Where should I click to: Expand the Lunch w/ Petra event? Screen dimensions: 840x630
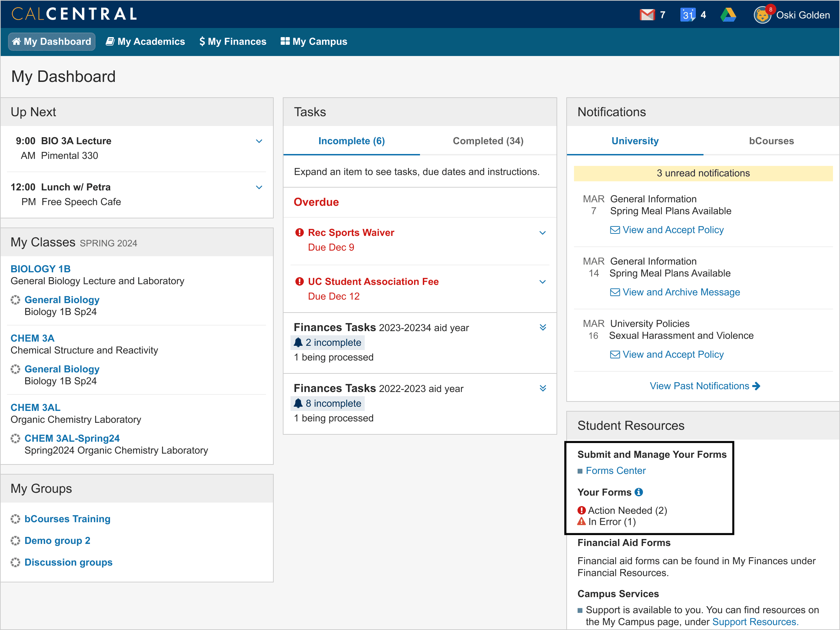pyautogui.click(x=259, y=187)
